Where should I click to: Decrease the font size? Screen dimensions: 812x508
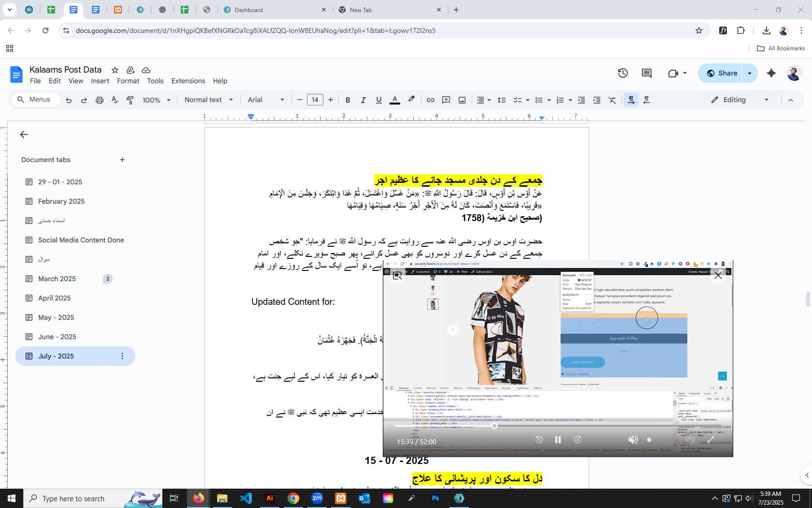click(300, 100)
